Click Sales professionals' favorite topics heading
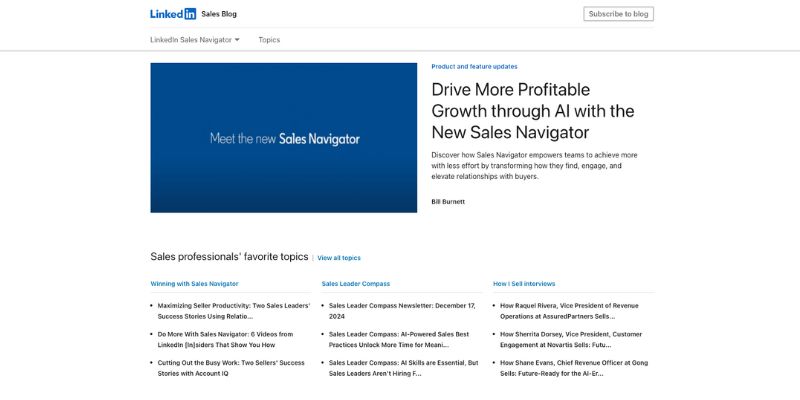This screenshot has width=800, height=400. click(x=229, y=257)
